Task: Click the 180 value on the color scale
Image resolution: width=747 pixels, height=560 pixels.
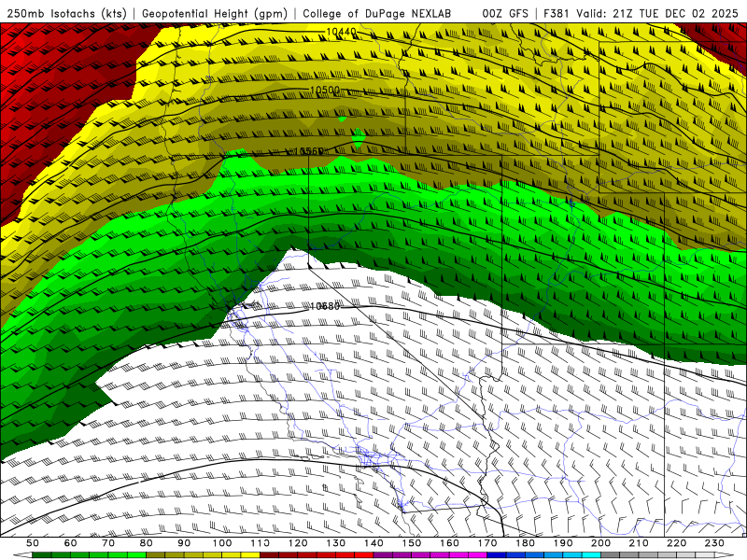Action: pos(525,543)
